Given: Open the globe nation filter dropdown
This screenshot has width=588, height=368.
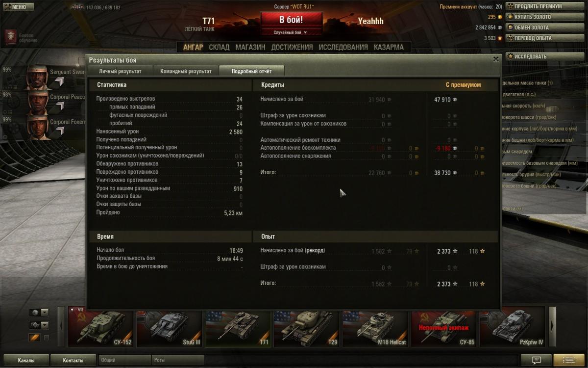Looking at the screenshot, I should [x=39, y=313].
